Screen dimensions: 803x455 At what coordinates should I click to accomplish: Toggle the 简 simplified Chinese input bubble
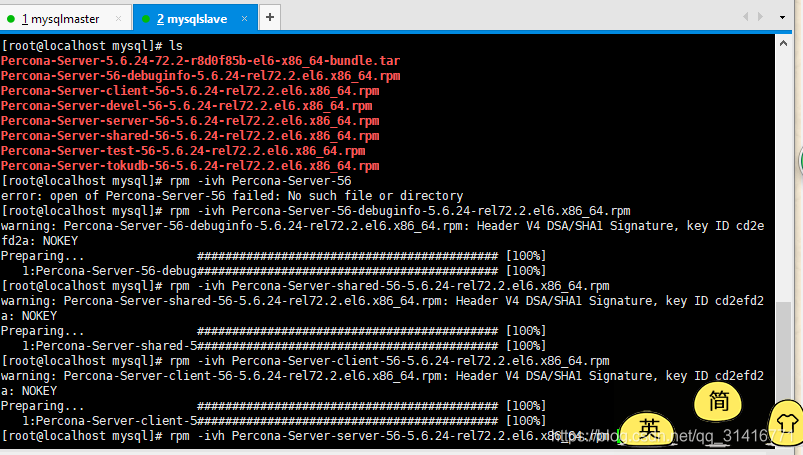coord(718,402)
